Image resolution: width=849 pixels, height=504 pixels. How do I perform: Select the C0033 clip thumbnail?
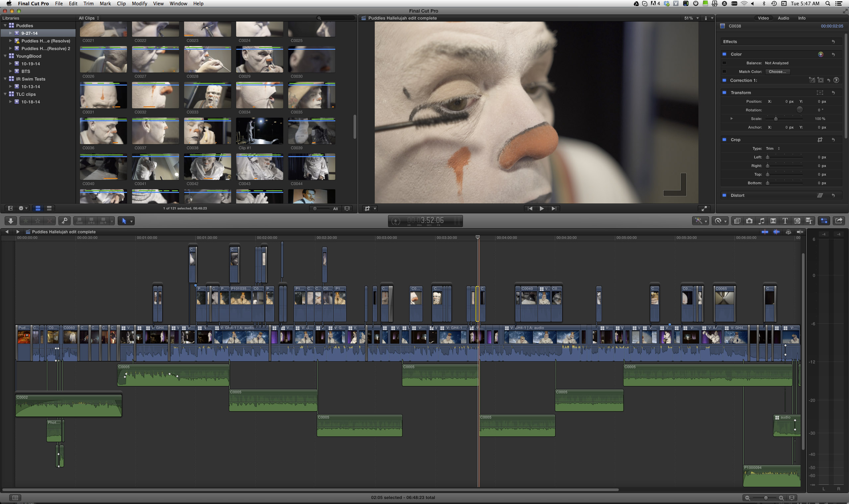coord(207,95)
